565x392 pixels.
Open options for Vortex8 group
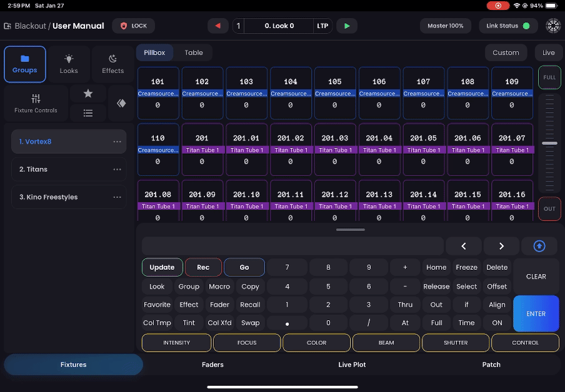[x=117, y=142]
